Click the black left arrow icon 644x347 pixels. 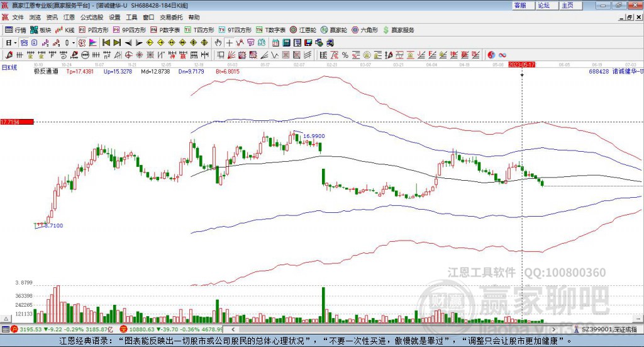tap(128, 43)
